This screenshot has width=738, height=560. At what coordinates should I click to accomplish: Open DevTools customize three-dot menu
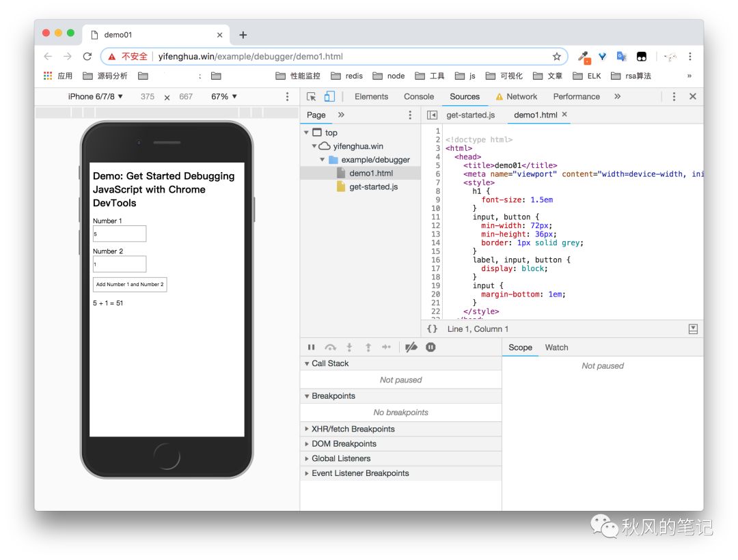(x=674, y=96)
